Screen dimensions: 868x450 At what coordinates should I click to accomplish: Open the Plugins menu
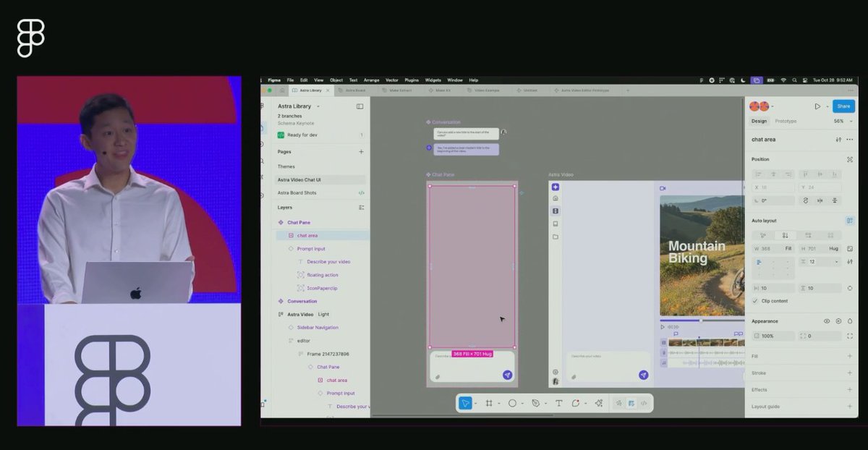coord(412,80)
